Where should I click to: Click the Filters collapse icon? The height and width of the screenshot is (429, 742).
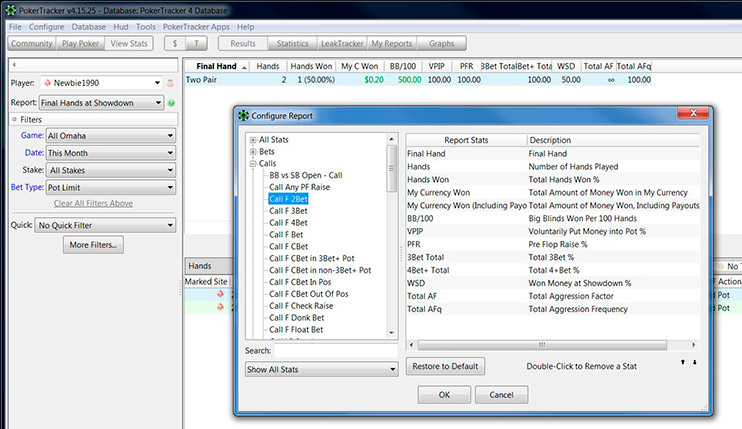click(14, 119)
